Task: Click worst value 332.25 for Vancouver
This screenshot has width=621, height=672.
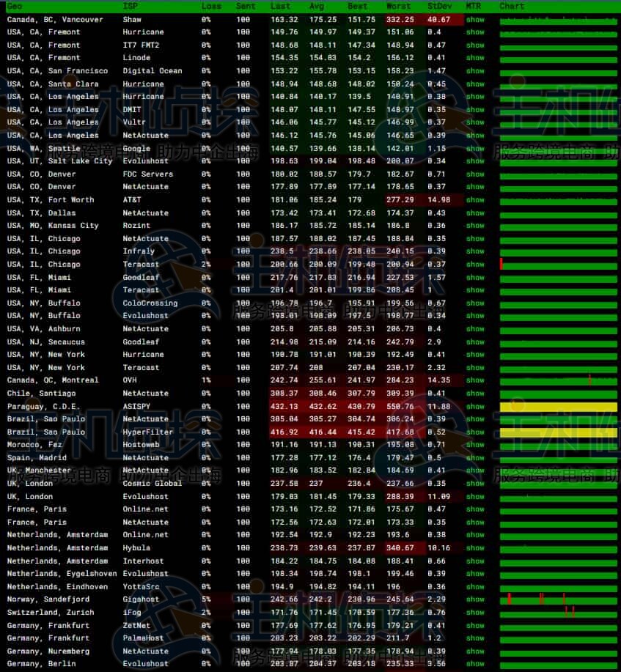Action: coord(400,20)
